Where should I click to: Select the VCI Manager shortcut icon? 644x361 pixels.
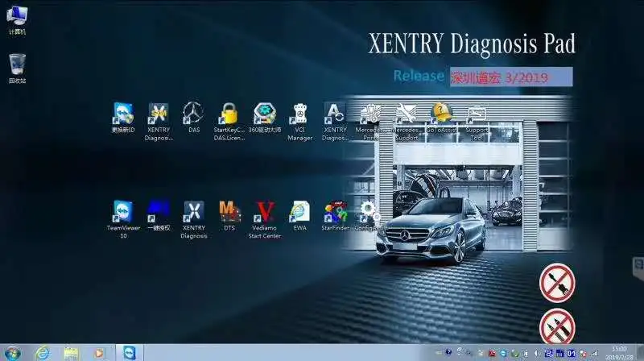[x=299, y=122]
